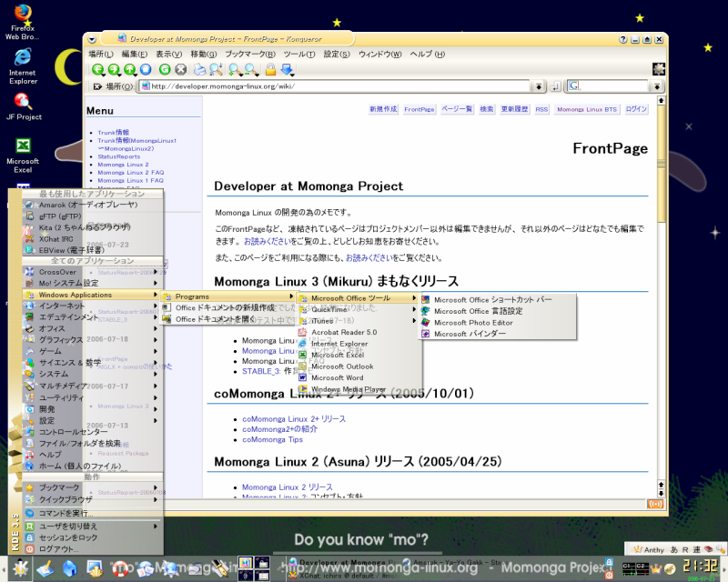Expand the QuickTime submenu
728x582 pixels.
359,309
